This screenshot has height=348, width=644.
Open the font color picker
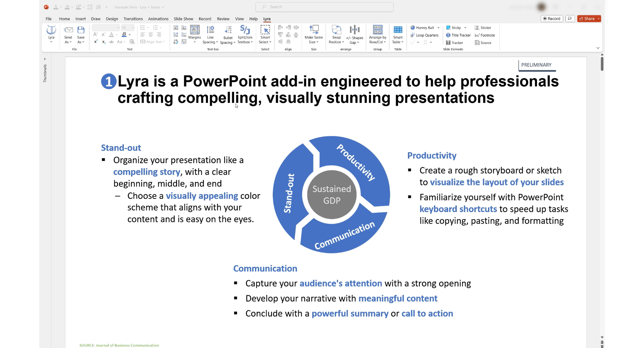[x=111, y=35]
